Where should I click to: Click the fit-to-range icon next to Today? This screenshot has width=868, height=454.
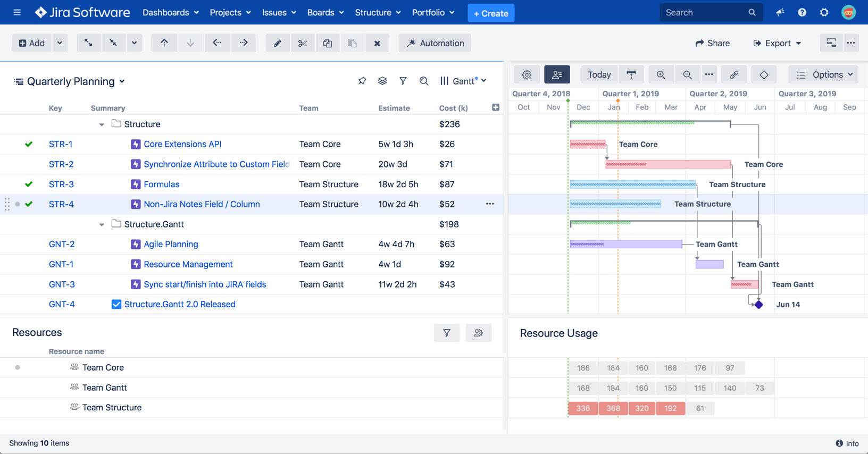click(x=631, y=75)
